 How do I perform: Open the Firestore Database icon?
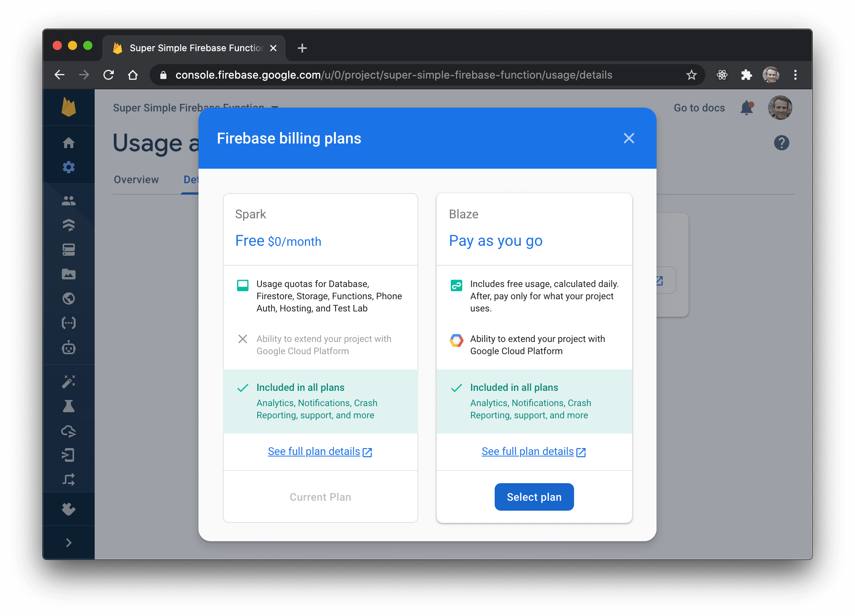click(69, 225)
